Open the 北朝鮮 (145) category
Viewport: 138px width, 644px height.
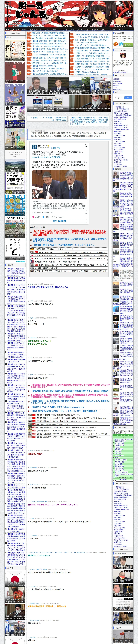click(x=118, y=152)
